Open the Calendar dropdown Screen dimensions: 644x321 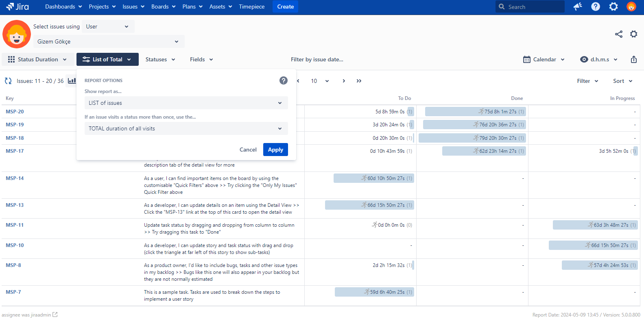(x=544, y=59)
